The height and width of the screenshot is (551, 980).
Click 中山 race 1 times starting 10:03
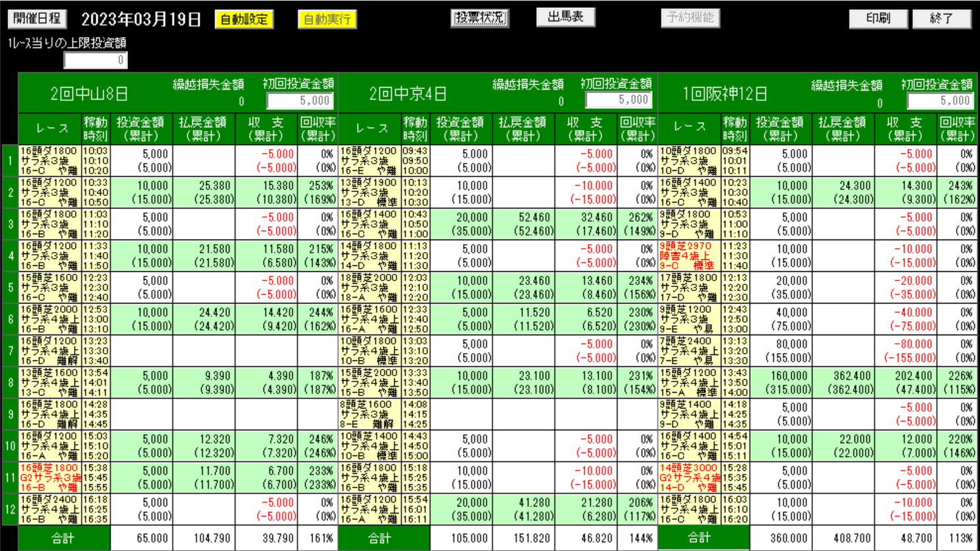click(96, 160)
